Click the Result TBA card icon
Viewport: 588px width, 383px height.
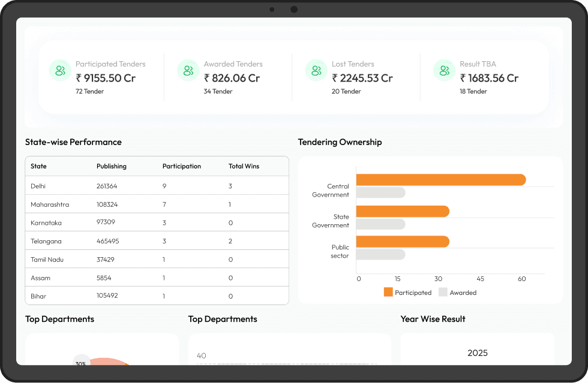pyautogui.click(x=444, y=70)
